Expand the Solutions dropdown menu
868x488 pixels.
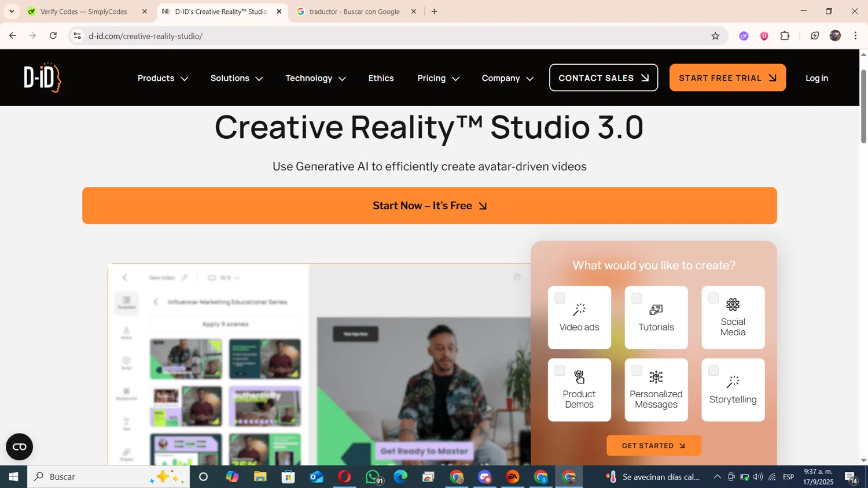[x=236, y=78]
